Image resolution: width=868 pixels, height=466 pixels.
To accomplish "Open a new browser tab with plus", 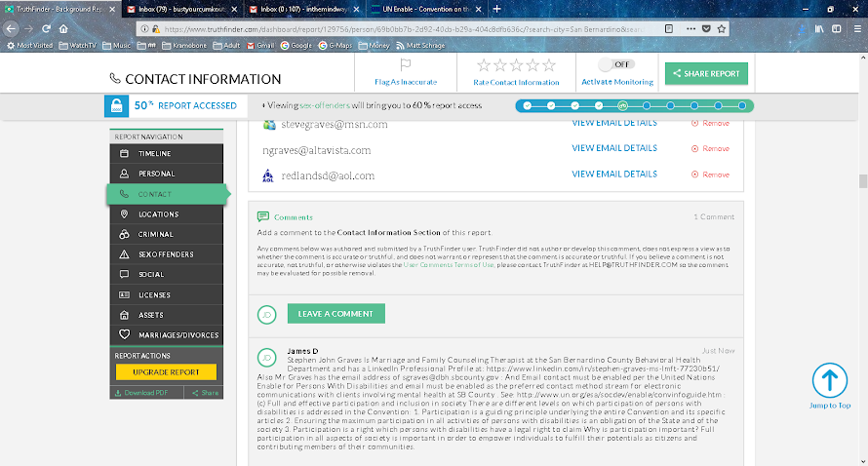I will coord(496,9).
